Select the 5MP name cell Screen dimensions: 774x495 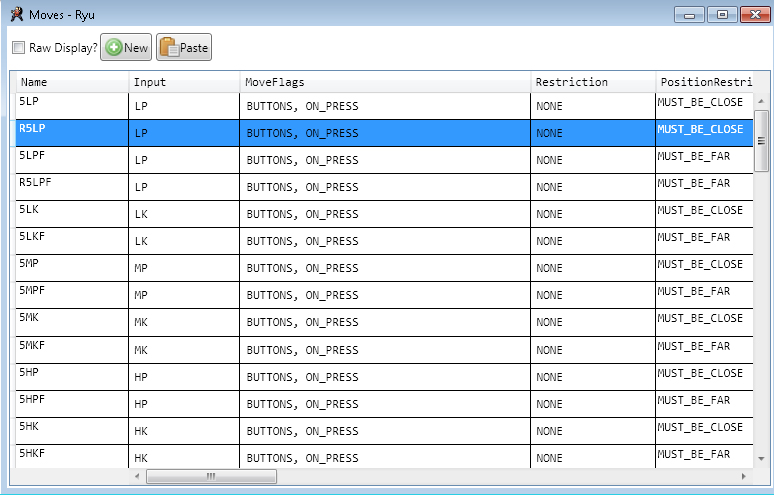72,268
